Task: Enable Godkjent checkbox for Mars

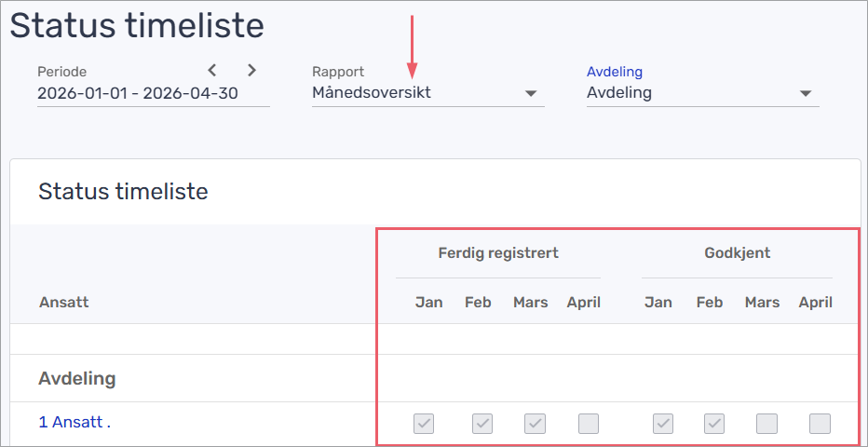Action: click(x=766, y=424)
